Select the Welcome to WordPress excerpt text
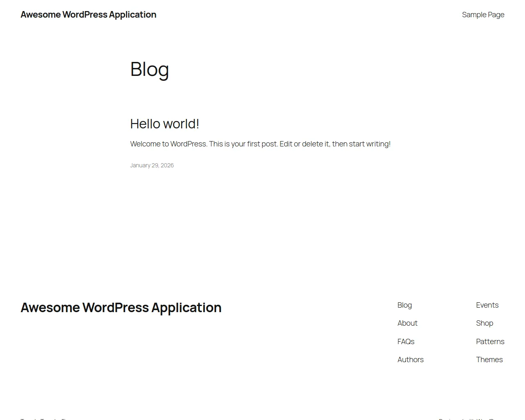Image resolution: width=525 pixels, height=420 pixels. point(260,144)
